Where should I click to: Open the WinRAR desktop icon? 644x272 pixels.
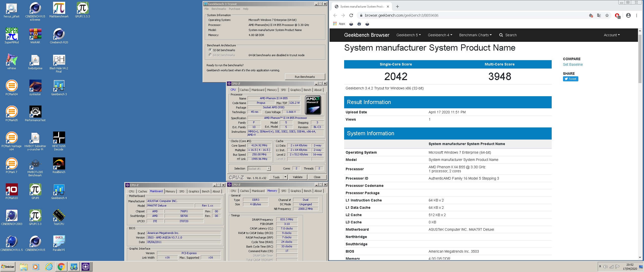click(x=35, y=36)
